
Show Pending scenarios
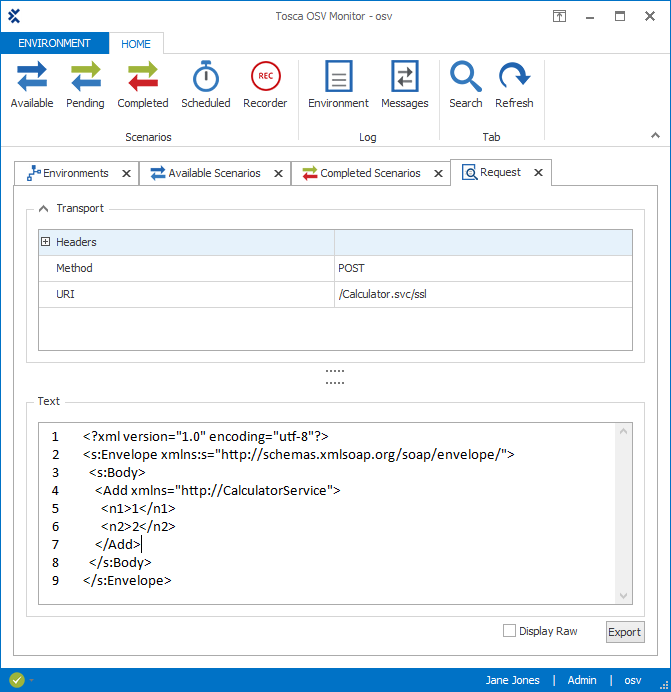tap(85, 84)
